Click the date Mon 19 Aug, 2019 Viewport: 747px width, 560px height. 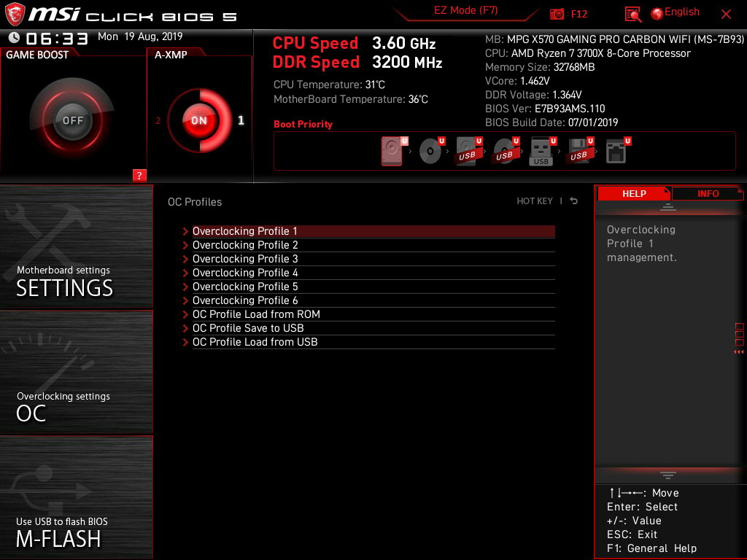(x=140, y=36)
